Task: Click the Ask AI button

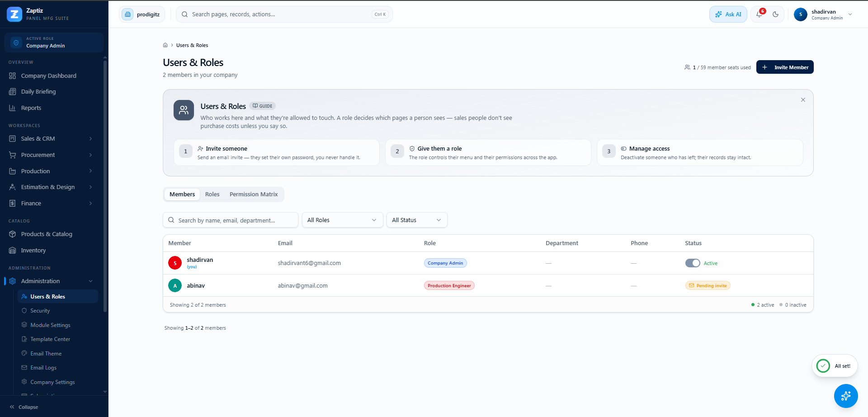Action: (728, 14)
